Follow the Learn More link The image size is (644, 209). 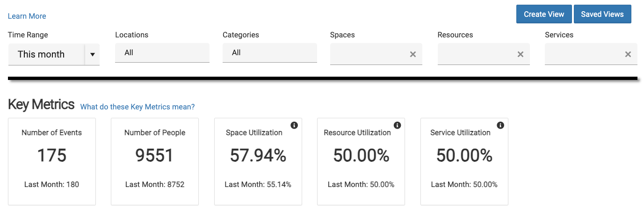(27, 16)
